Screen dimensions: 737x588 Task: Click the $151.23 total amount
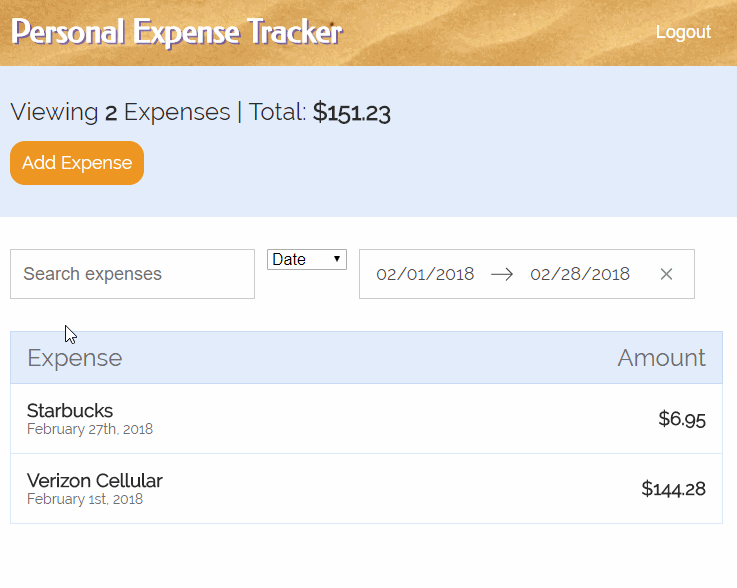coord(352,113)
